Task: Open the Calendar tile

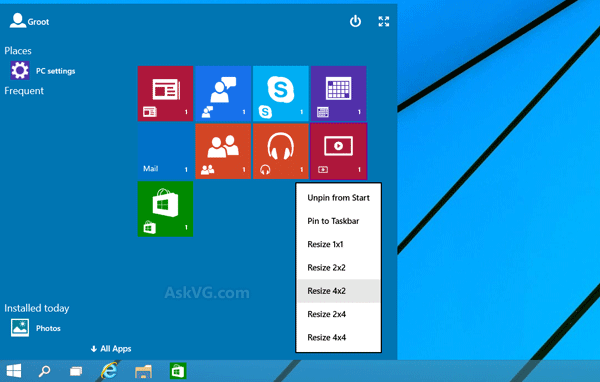Action: pos(339,93)
